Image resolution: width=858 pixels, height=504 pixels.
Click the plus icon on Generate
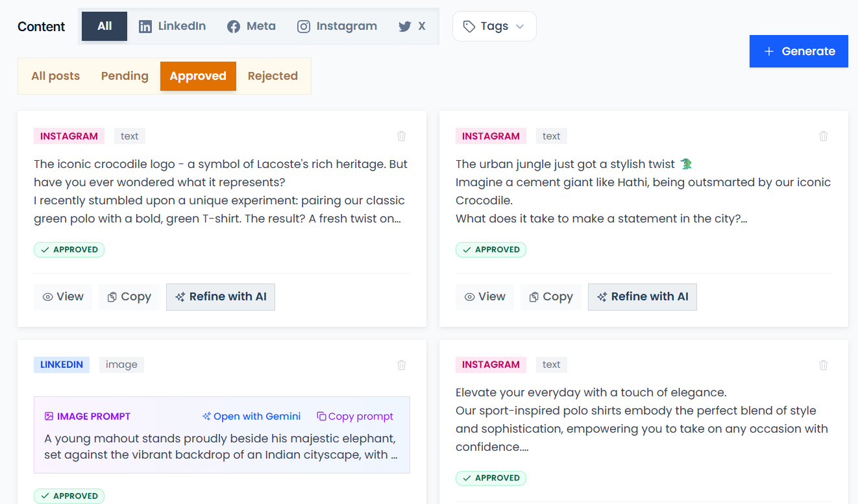[769, 51]
